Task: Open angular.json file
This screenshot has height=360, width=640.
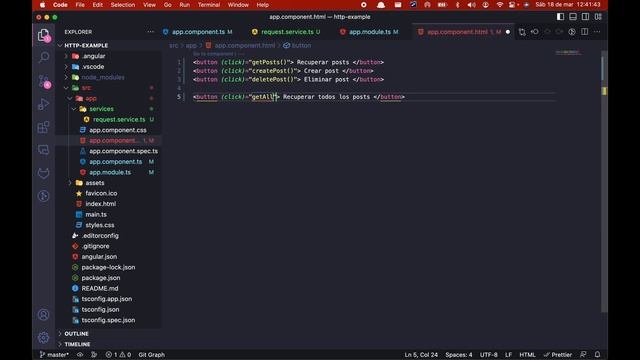Action: (99, 257)
